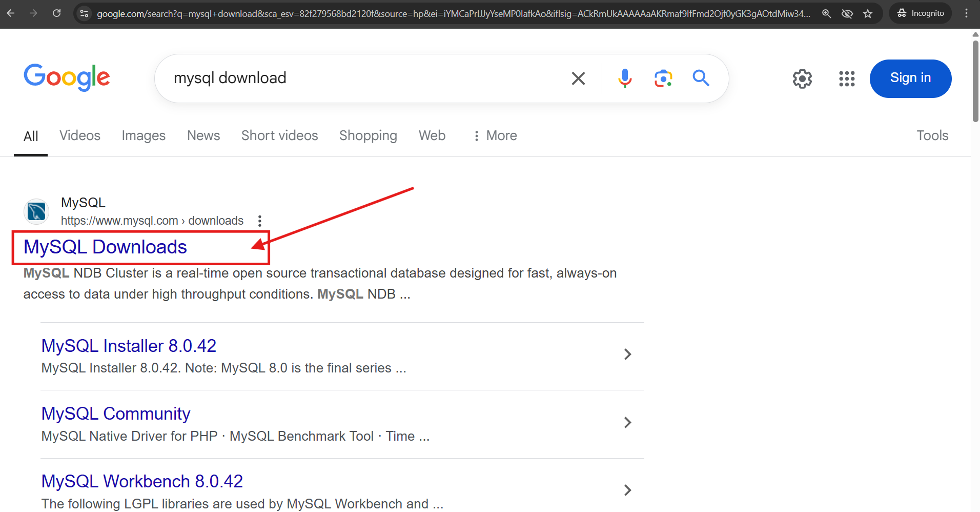
Task: Expand the MySQL Installer 8.0.42 chevron
Action: point(627,355)
